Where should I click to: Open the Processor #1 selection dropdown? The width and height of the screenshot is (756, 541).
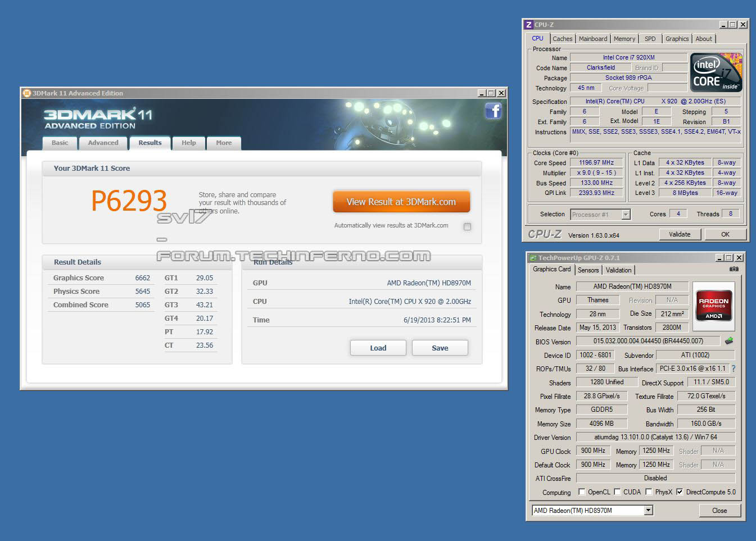pyautogui.click(x=626, y=215)
